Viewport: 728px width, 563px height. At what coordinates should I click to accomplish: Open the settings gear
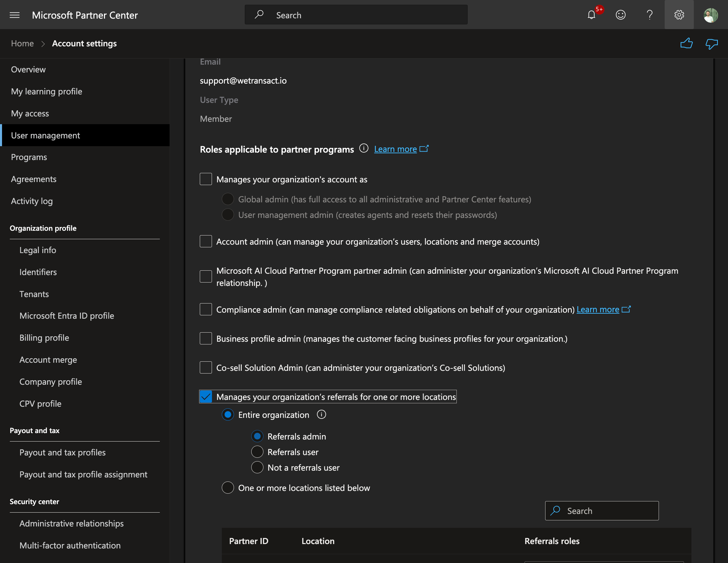point(679,15)
